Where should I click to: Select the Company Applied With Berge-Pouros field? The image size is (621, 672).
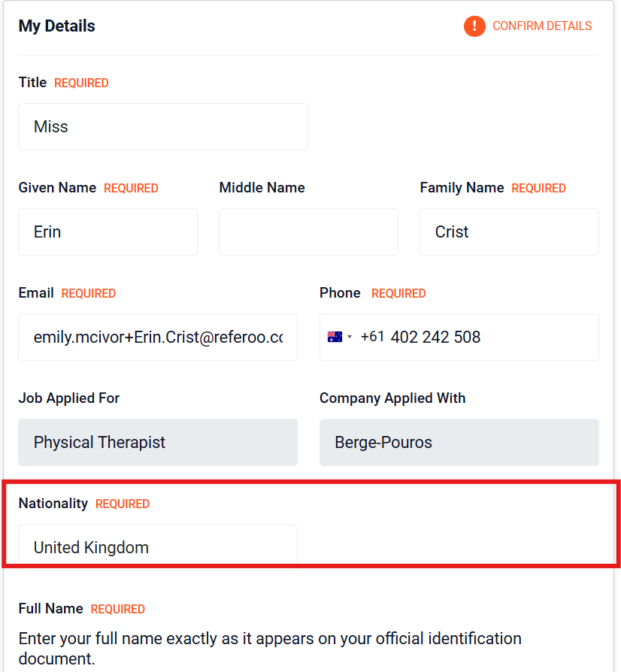[459, 442]
